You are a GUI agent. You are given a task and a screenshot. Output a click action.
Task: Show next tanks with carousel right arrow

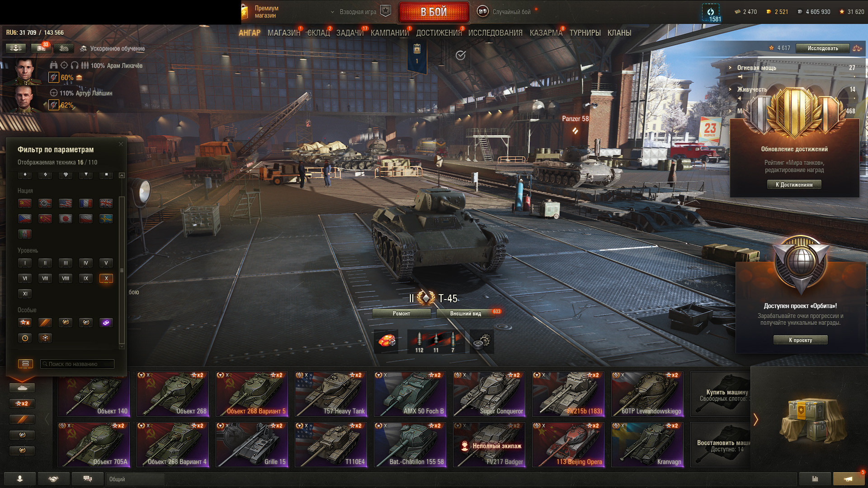pos(755,419)
